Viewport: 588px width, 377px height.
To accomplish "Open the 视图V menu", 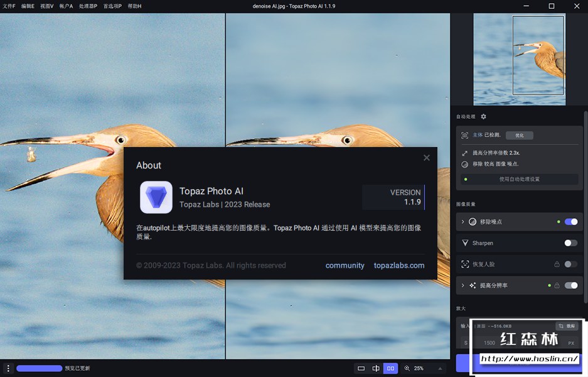I will 47,6.
